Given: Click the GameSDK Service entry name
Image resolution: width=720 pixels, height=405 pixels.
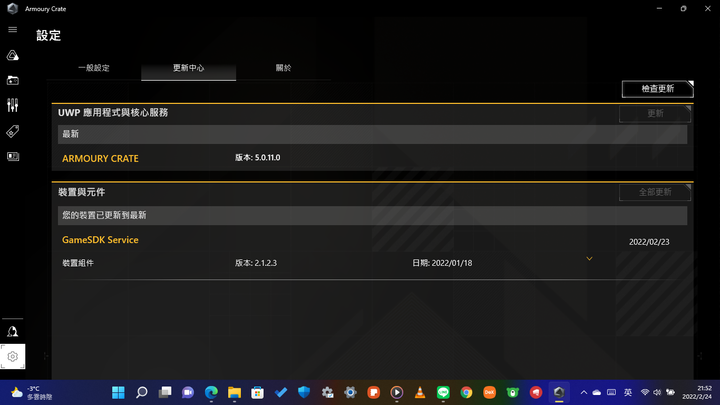Looking at the screenshot, I should tap(100, 240).
